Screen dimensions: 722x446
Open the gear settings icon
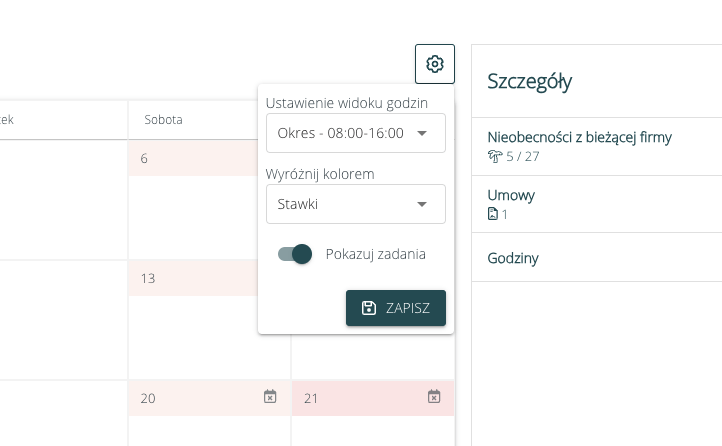[435, 64]
